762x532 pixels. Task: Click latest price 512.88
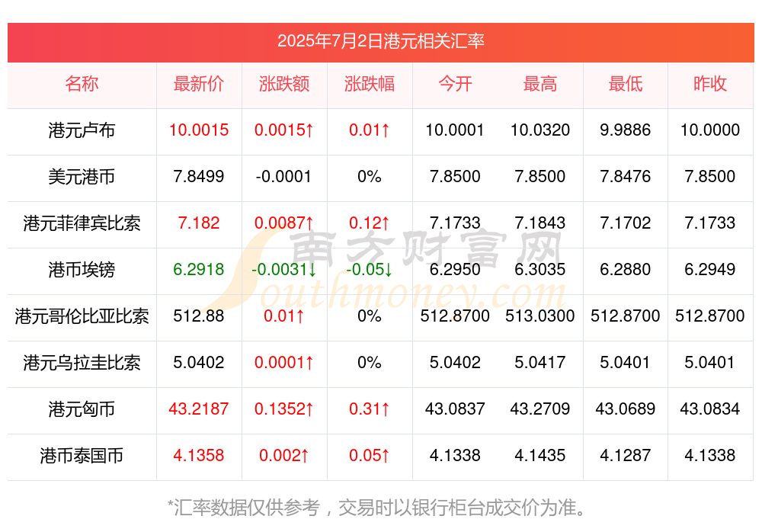[199, 316]
